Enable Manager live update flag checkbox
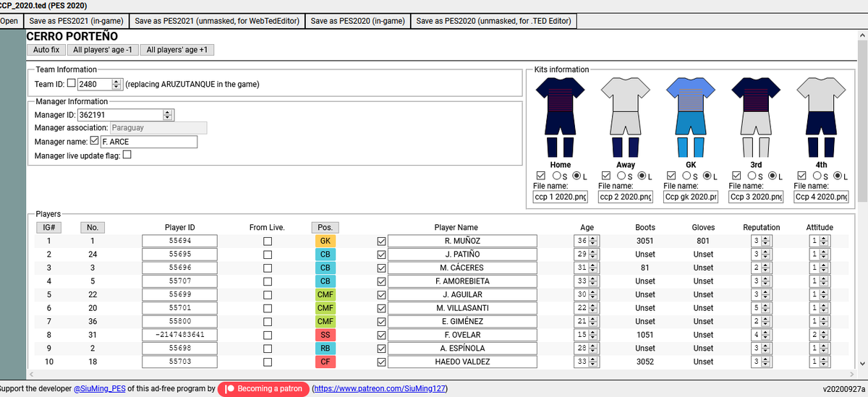This screenshot has height=397, width=868. pyautogui.click(x=127, y=155)
